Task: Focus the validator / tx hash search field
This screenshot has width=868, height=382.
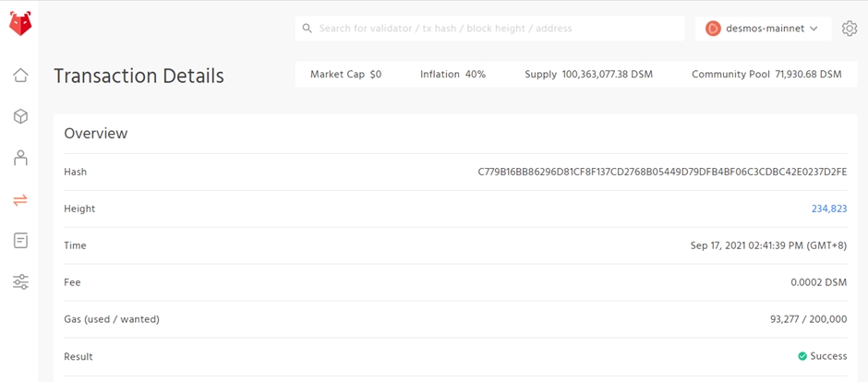Action: 490,29
